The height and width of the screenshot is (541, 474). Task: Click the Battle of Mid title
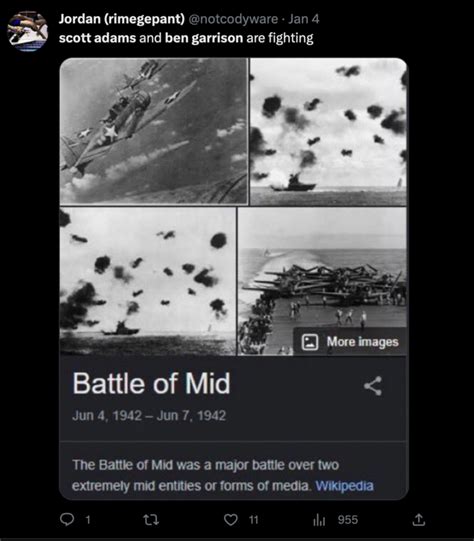click(x=151, y=383)
